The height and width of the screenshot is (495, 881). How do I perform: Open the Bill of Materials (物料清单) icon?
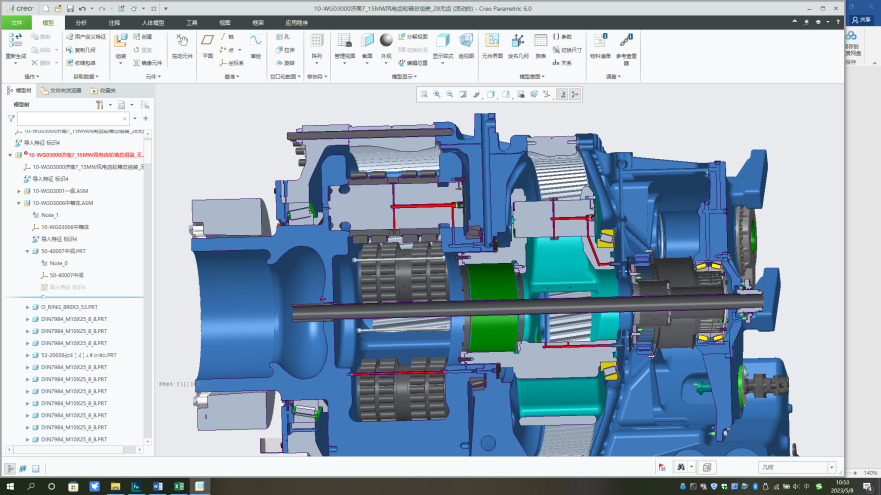pyautogui.click(x=601, y=41)
